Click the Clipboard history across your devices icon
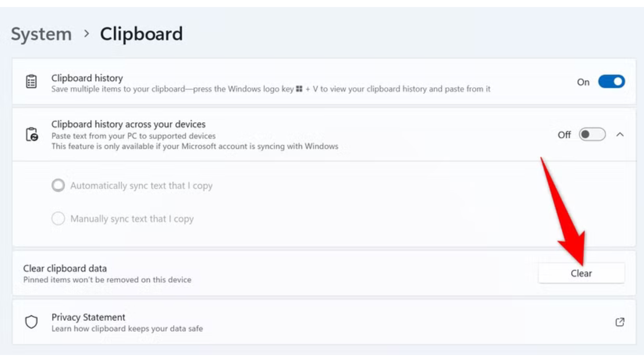Image resolution: width=644 pixels, height=362 pixels. (31, 135)
